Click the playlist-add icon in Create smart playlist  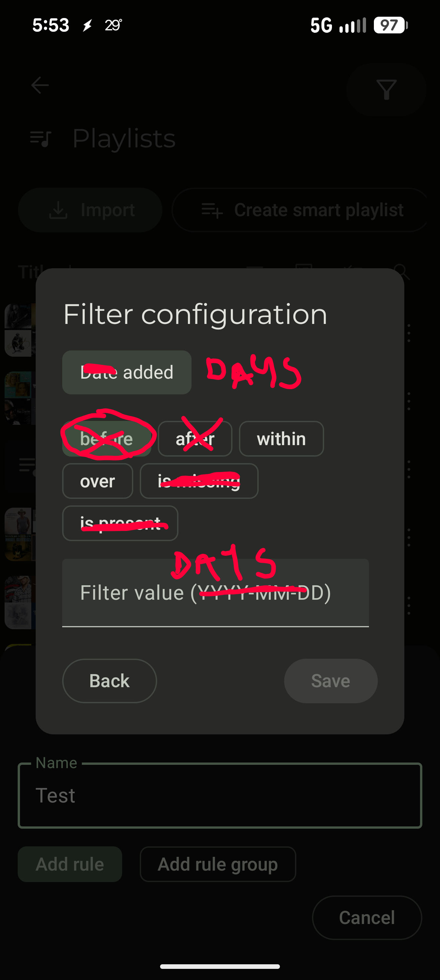point(212,210)
